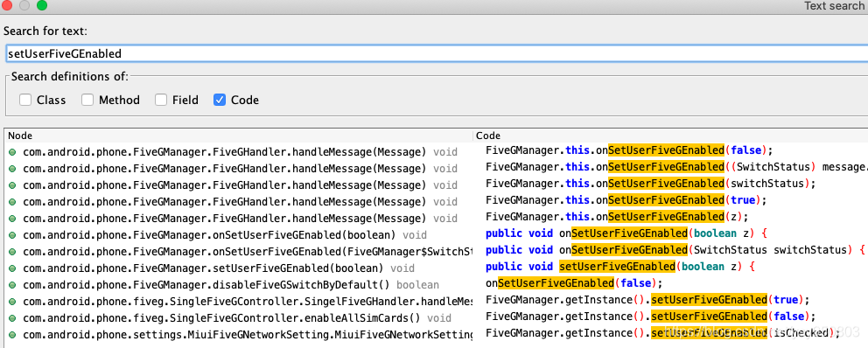Click green icon of row with FiveGManager.this.onSetUserFiveGEnabled(false);
Image resolution: width=868 pixels, height=348 pixels.
click(12, 152)
